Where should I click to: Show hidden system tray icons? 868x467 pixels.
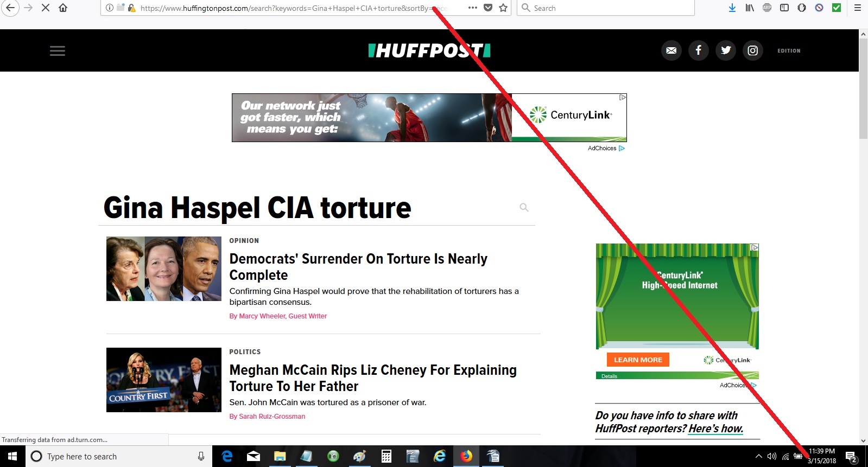click(x=758, y=457)
